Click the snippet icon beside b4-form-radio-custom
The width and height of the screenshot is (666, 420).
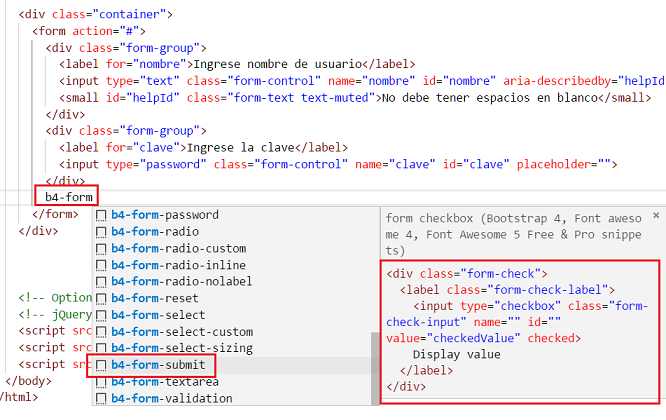[x=101, y=248]
